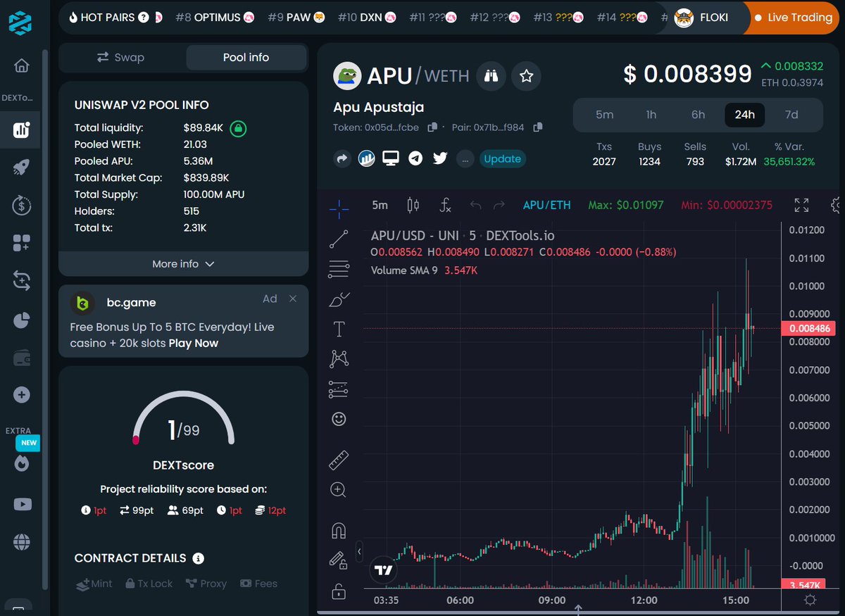Open the 5m chart interval dropdown
Screen dimensions: 845x616
(x=380, y=205)
